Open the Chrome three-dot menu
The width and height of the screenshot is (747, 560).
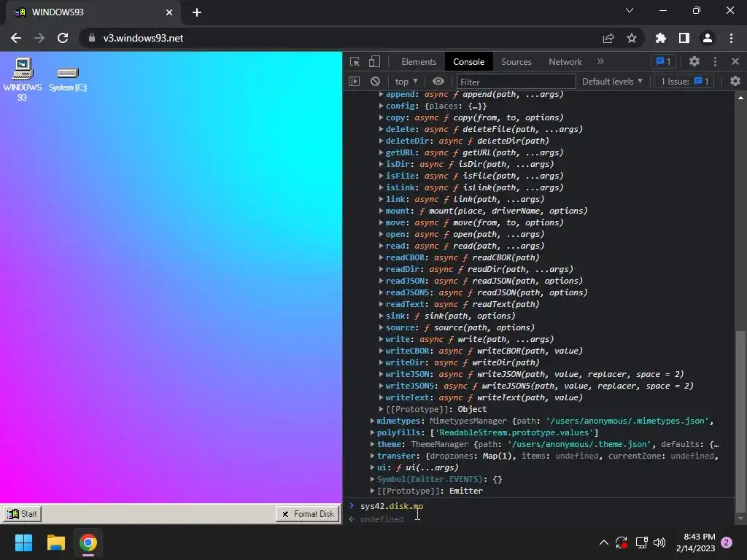(x=731, y=38)
